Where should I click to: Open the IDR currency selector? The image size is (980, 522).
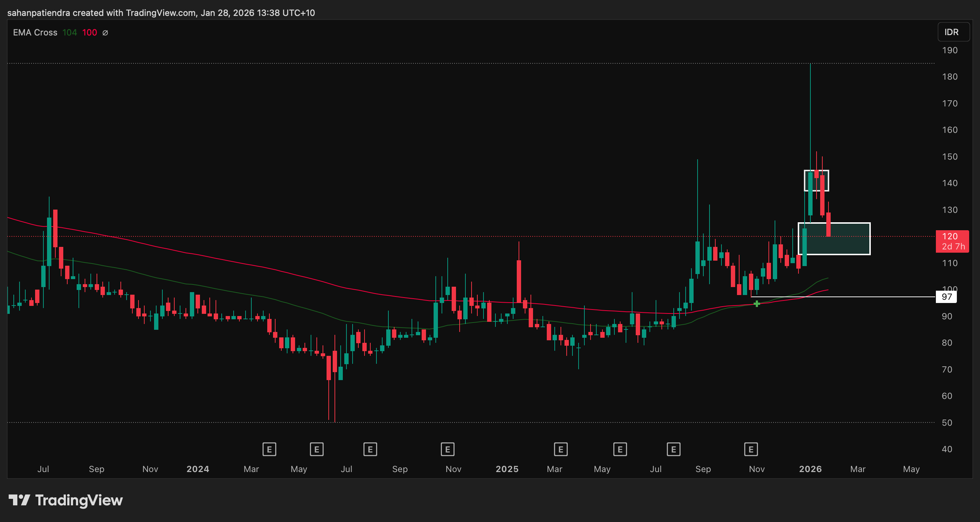953,32
